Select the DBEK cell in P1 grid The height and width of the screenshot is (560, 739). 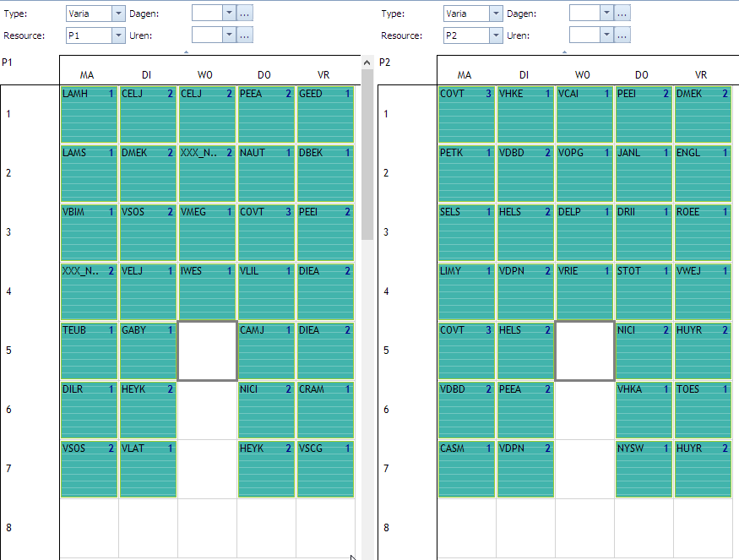[x=326, y=173]
